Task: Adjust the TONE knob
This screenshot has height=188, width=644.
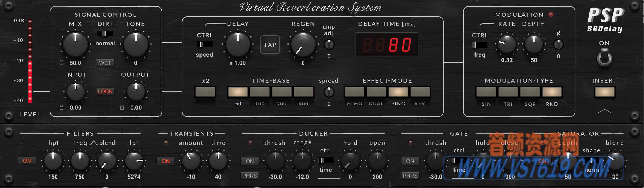Action: [136, 45]
